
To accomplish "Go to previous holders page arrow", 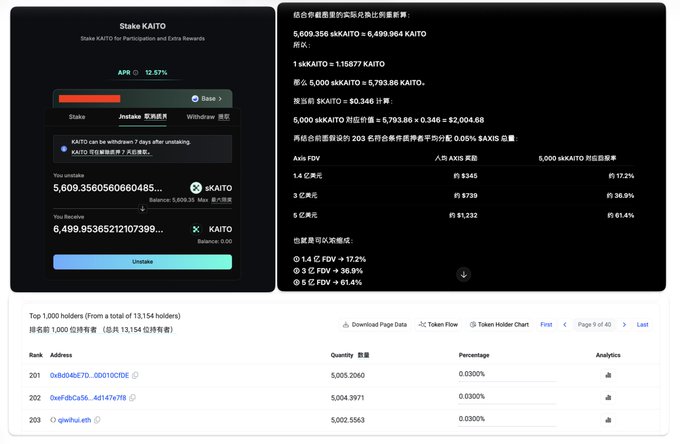I will click(565, 324).
